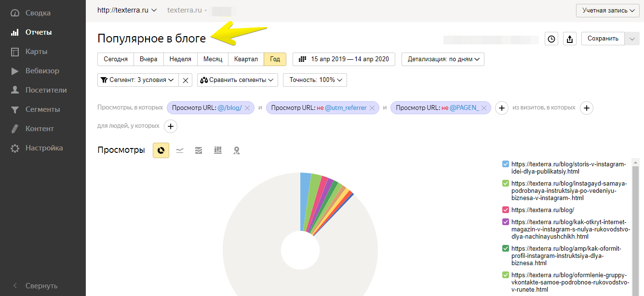The image size is (644, 296).
Task: Uncheck the instagayd-samaya-podrobnaya legend checkbox
Action: pyautogui.click(x=506, y=183)
